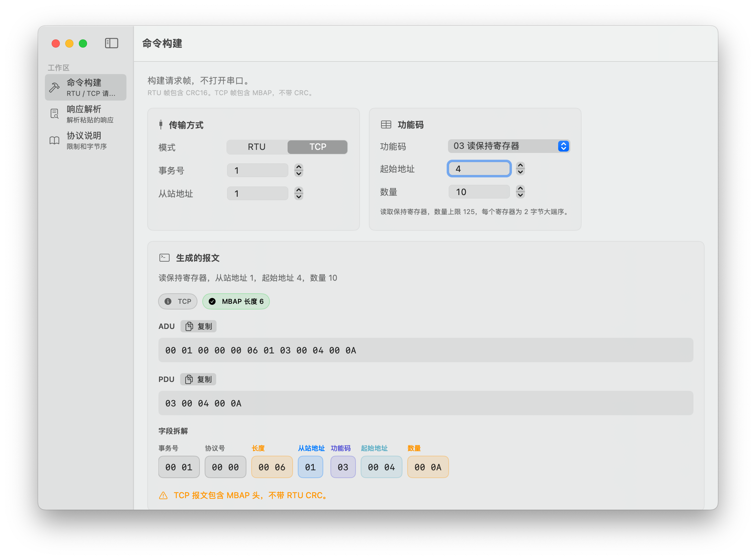Click the MBAP 长度 6 badge

(x=236, y=301)
